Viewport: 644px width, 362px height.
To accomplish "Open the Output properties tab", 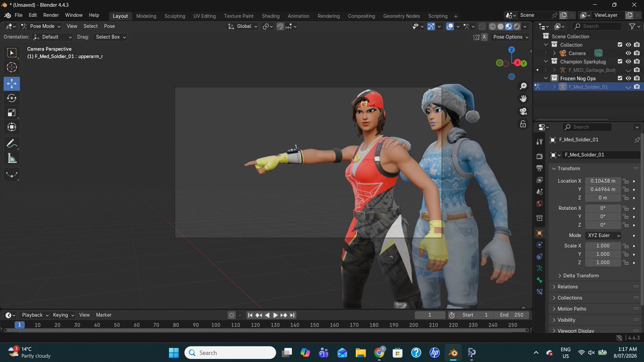I will (539, 168).
